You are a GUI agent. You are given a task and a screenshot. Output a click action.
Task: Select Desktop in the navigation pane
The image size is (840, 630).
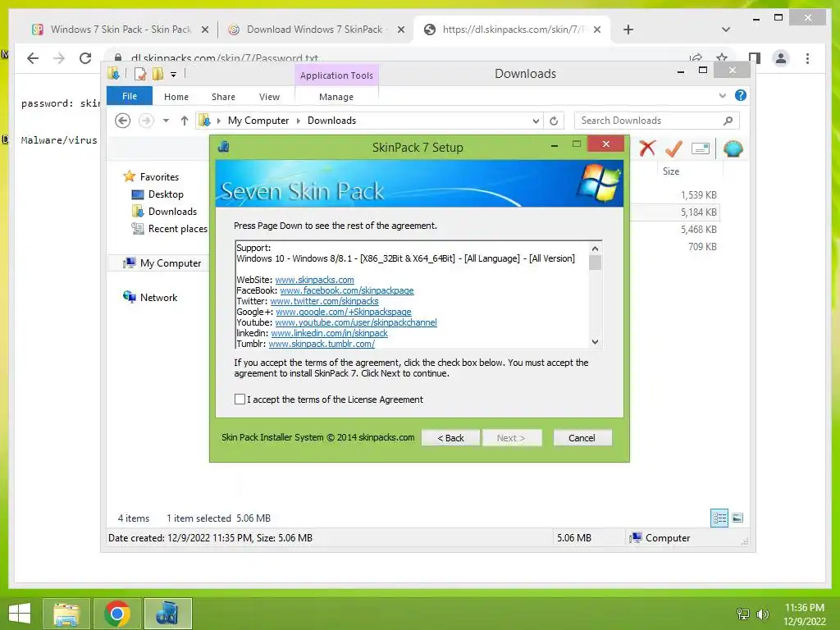(166, 194)
